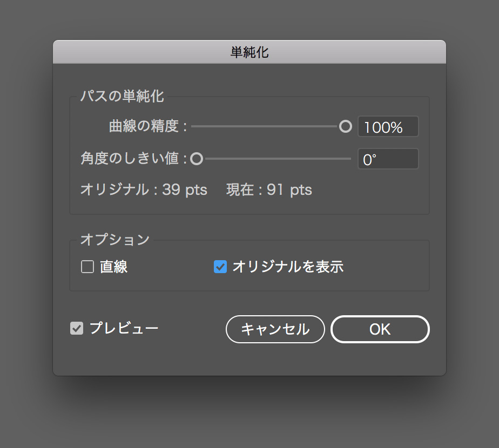Focus the 0° angle threshold field
The image size is (499, 448).
click(388, 159)
